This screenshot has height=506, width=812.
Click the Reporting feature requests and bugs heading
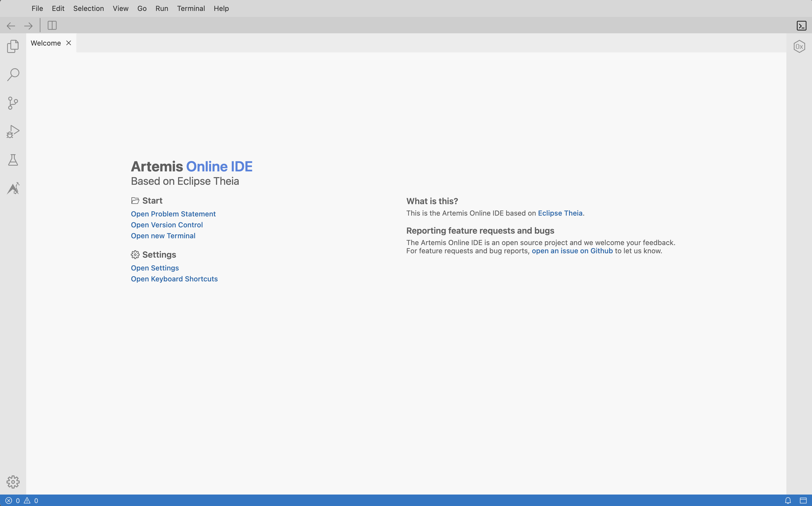tap(480, 231)
